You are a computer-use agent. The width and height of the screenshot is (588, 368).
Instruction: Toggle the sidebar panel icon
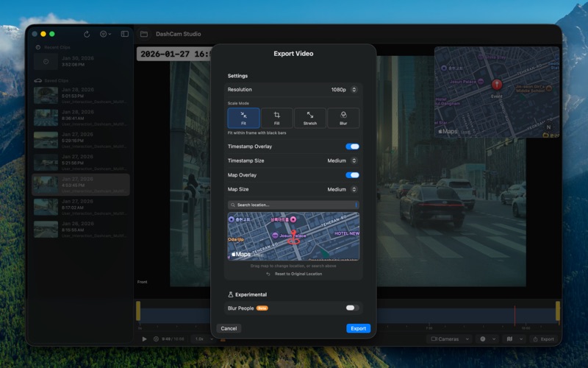125,34
